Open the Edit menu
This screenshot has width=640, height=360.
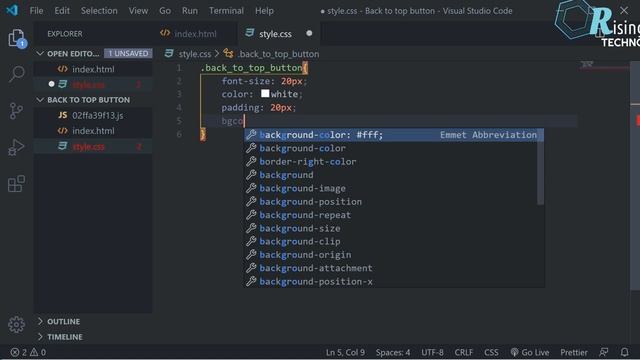[62, 11]
